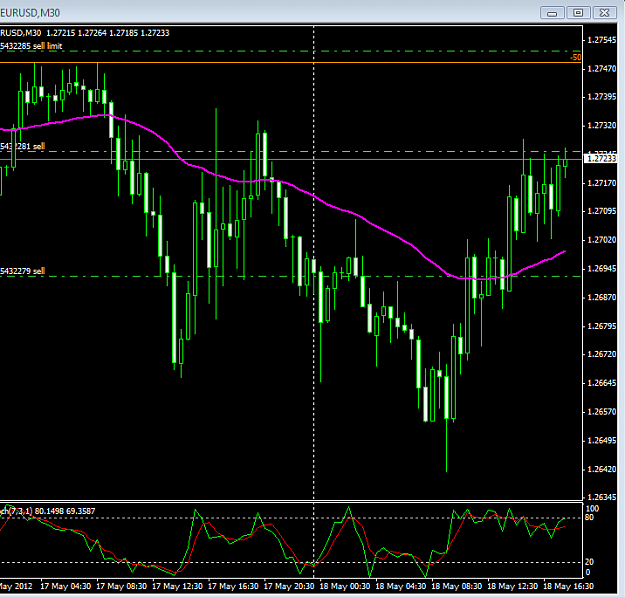The width and height of the screenshot is (625, 597).
Task: Close the EURUSD,M30 chart window
Action: point(605,13)
